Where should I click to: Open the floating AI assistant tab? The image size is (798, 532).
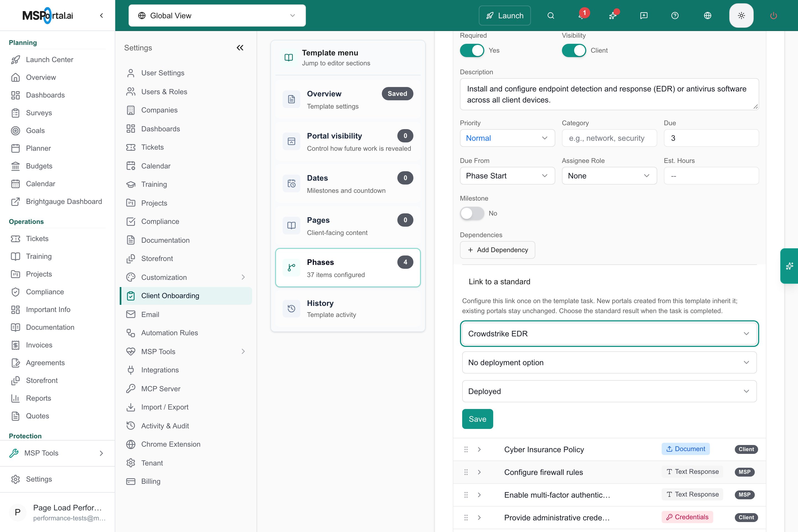pyautogui.click(x=789, y=266)
